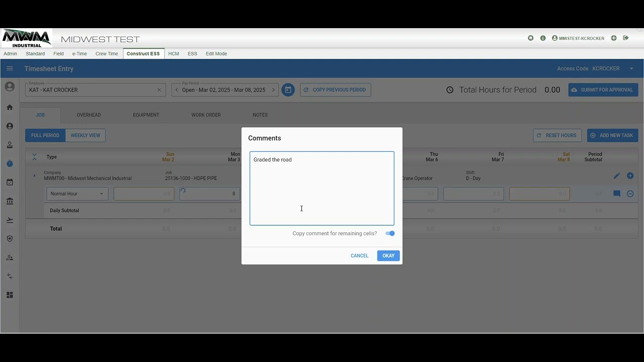The height and width of the screenshot is (362, 644).
Task: Open the dashboard grid icon in sidebar
Action: [10, 295]
